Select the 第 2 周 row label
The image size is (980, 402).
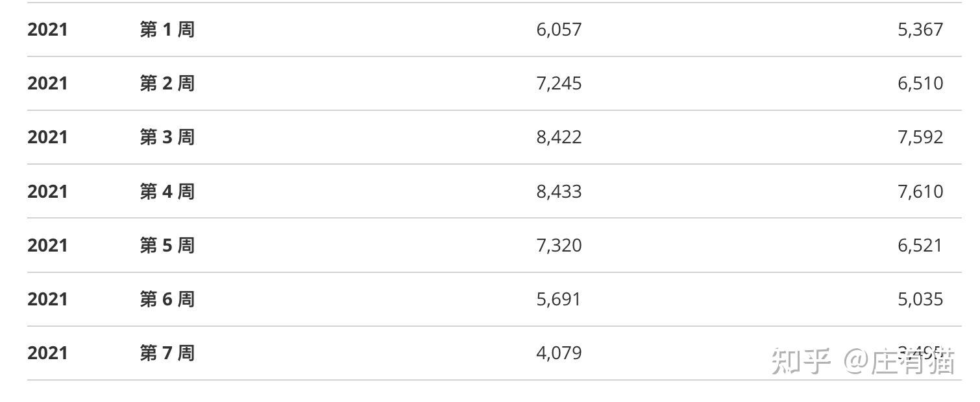pos(167,84)
